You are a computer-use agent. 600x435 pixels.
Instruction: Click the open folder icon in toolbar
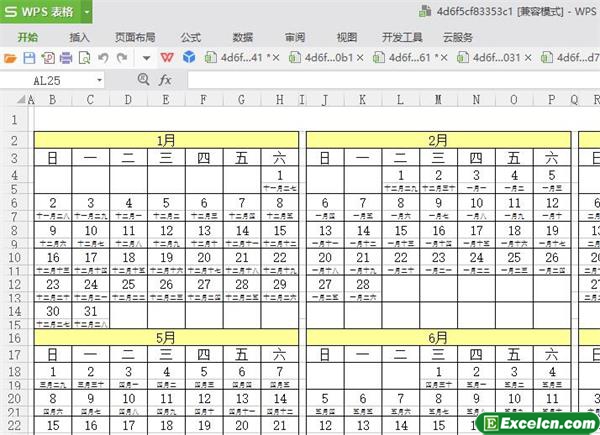pos(10,58)
